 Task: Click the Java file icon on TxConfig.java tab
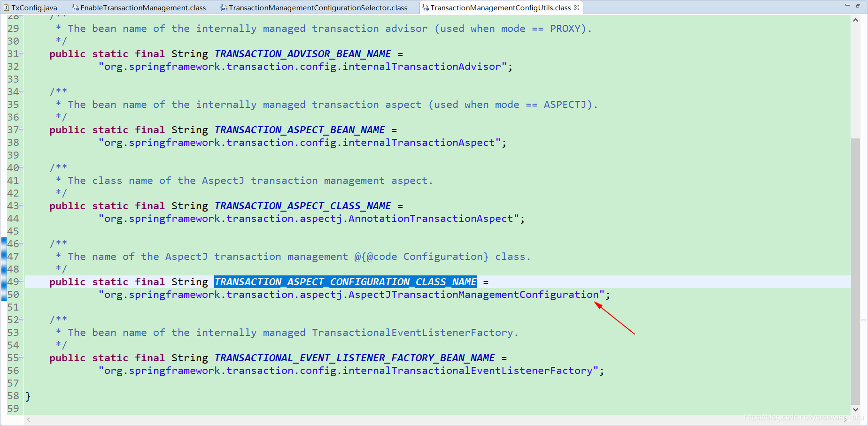click(6, 8)
